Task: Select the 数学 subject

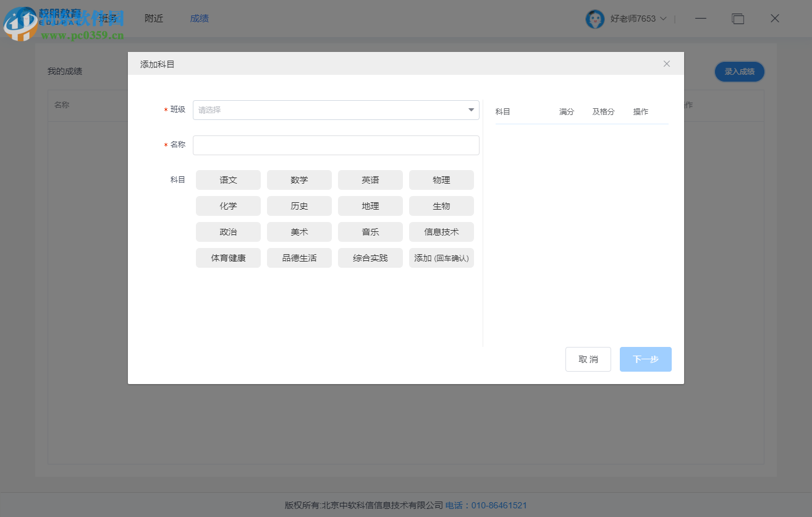Action: coord(299,180)
